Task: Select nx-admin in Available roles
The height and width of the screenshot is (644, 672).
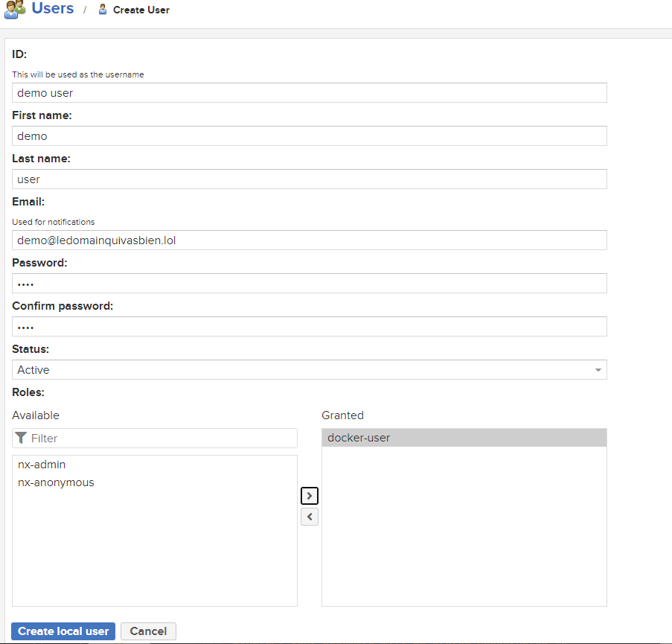Action: (x=42, y=465)
